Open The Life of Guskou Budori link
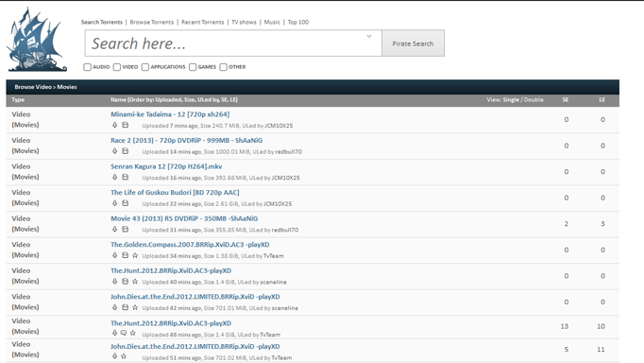 pyautogui.click(x=175, y=193)
